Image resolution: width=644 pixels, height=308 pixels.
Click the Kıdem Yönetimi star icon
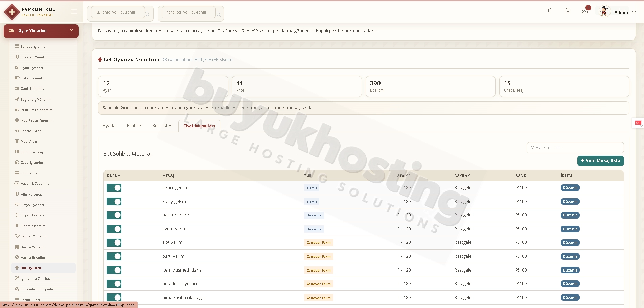pos(17,226)
